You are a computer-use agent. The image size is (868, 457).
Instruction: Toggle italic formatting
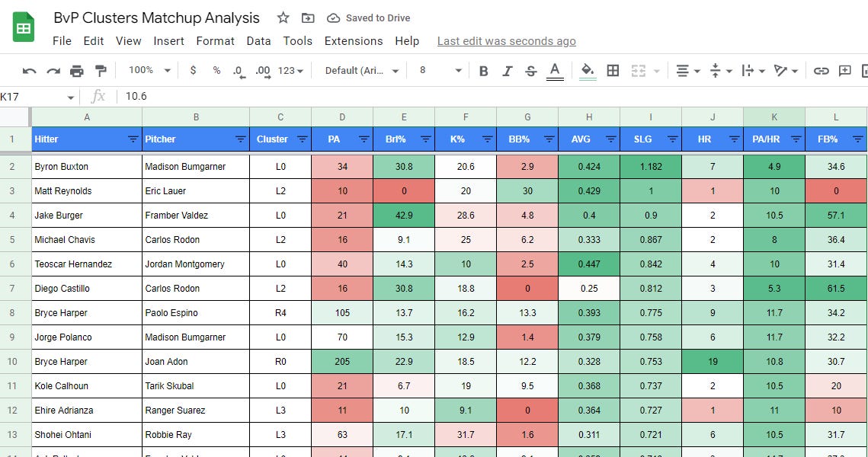[x=507, y=70]
